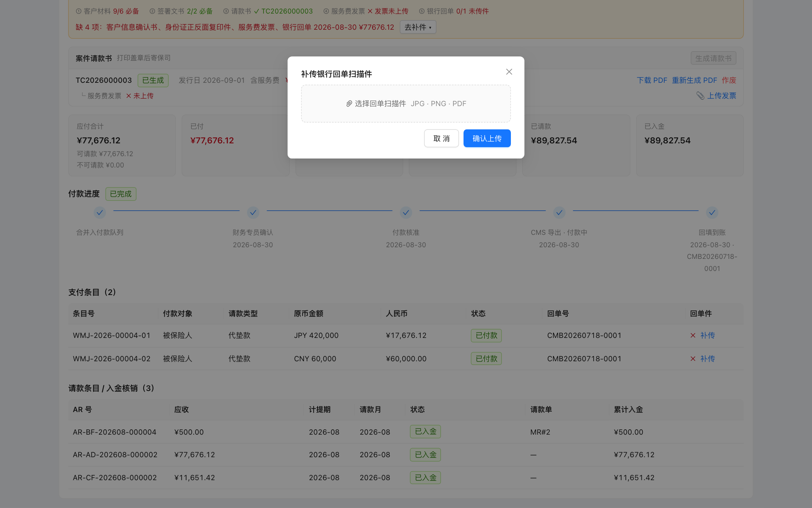
Task: Click the 取消 cancel button
Action: (441, 138)
